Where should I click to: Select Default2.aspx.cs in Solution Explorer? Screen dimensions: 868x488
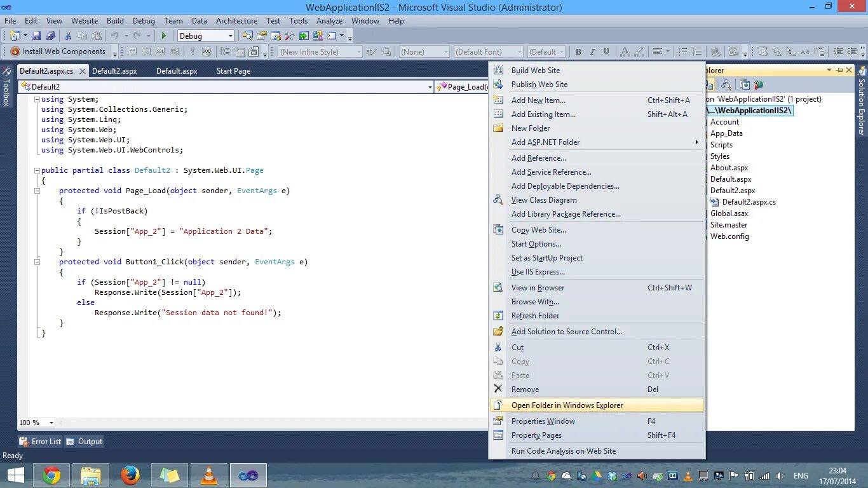pos(749,202)
